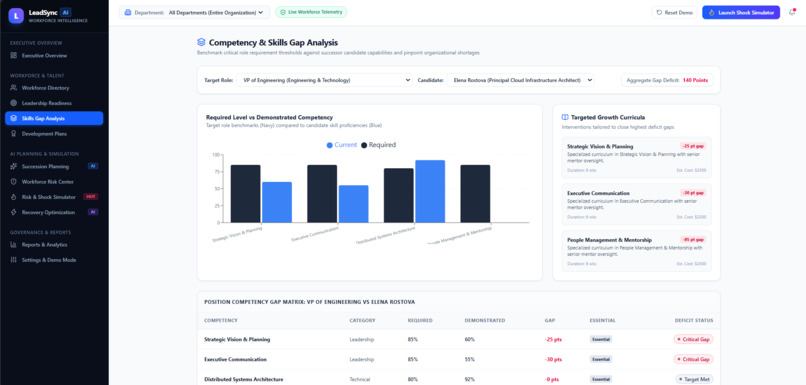Go to Leadership Readiness
Viewport: 806px width, 385px height.
[x=54, y=103]
